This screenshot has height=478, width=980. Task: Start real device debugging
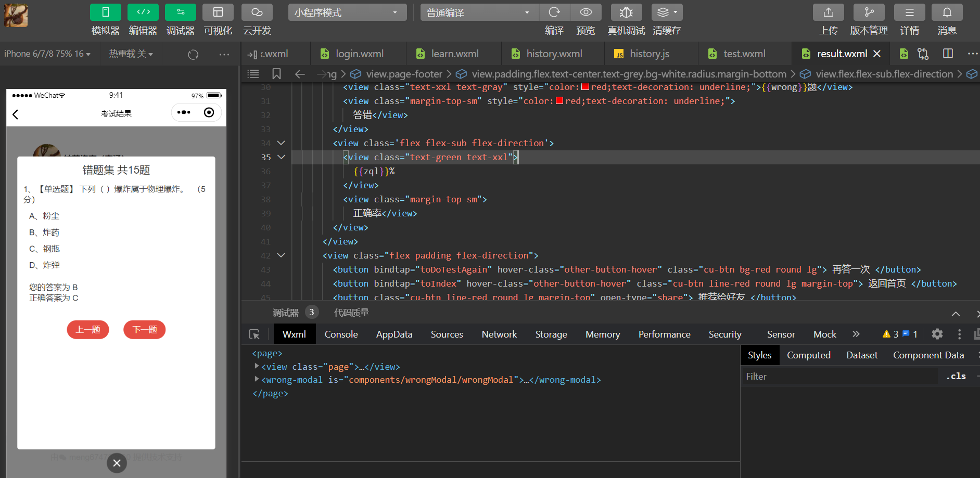click(626, 12)
